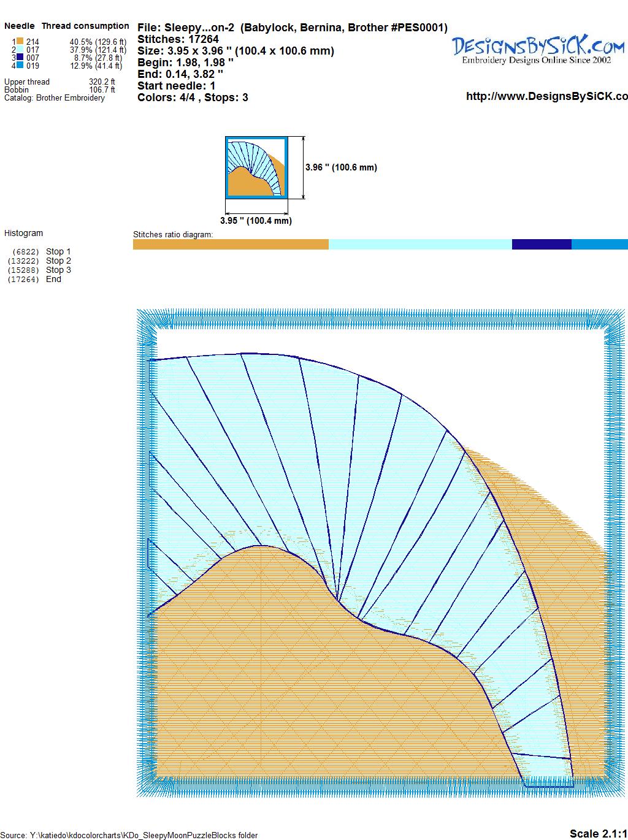Select Stop 3 in the histogram list
The image size is (628, 840).
pyautogui.click(x=58, y=270)
